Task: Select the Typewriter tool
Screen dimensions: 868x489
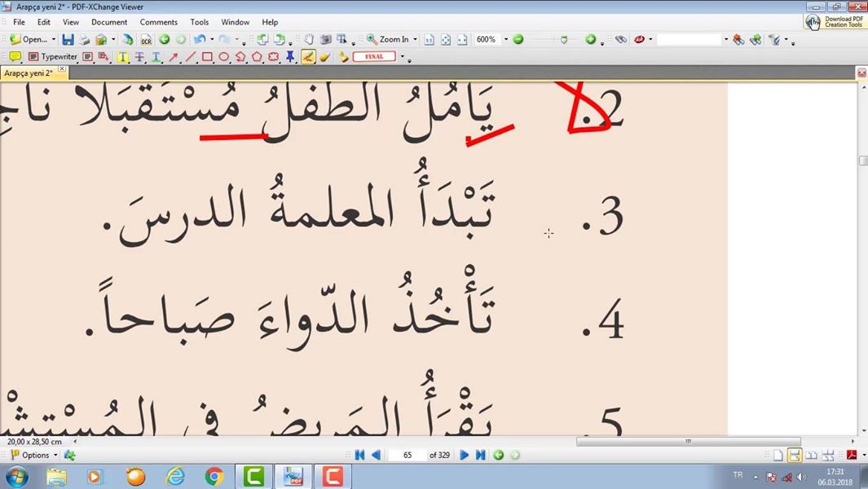Action: click(x=53, y=56)
